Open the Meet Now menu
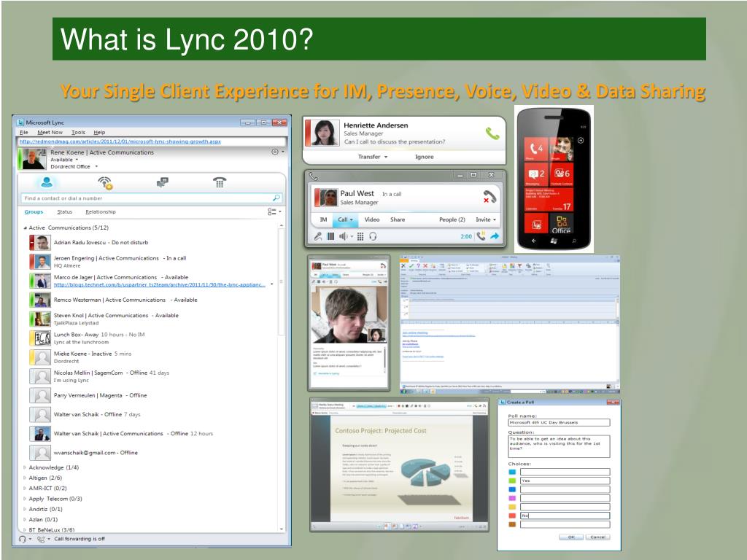747x560 pixels. click(x=50, y=133)
